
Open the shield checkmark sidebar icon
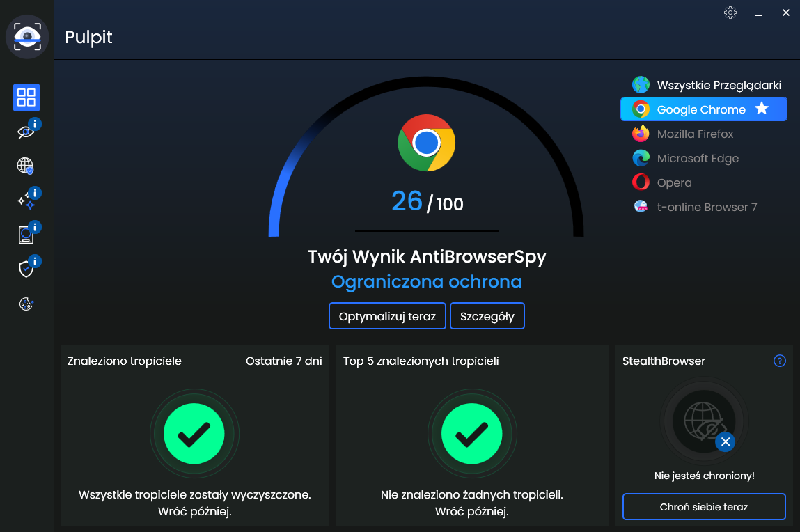point(26,268)
